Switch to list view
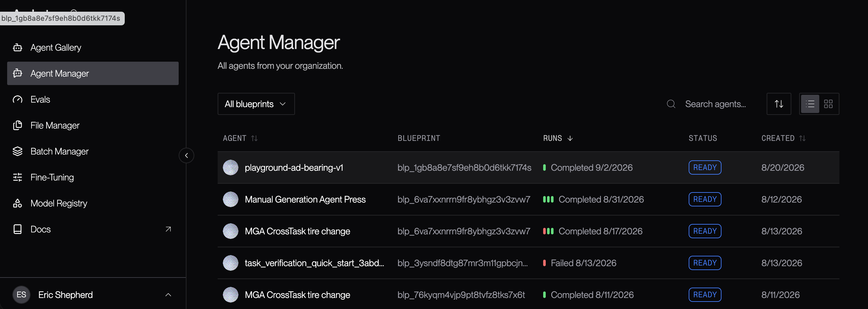Screen dimensions: 868x309 coord(810,104)
